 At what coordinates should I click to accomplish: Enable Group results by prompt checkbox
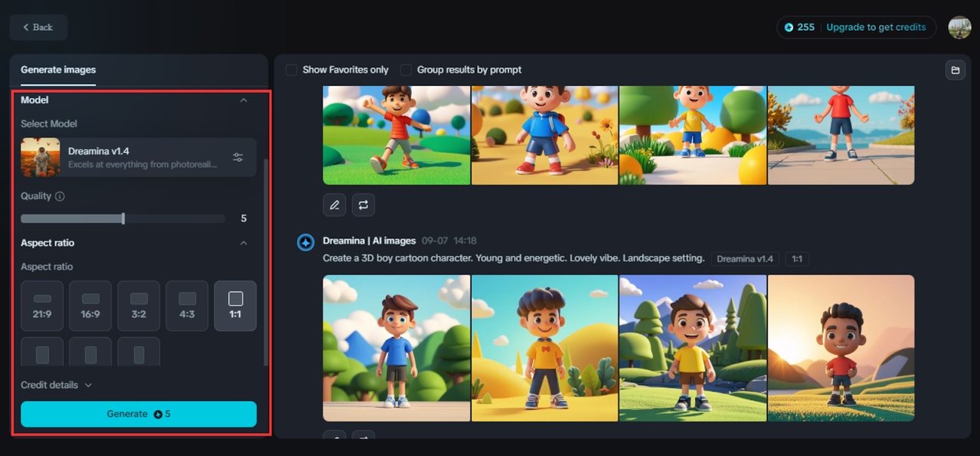(406, 70)
